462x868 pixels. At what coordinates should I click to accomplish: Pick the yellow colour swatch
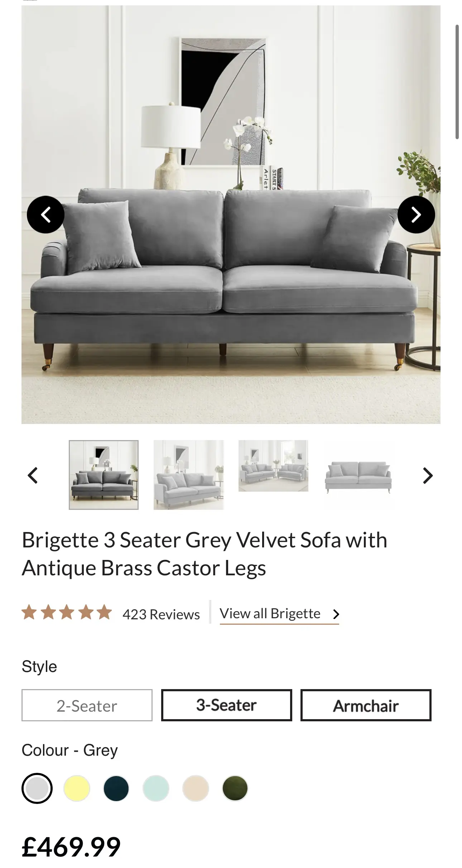77,788
